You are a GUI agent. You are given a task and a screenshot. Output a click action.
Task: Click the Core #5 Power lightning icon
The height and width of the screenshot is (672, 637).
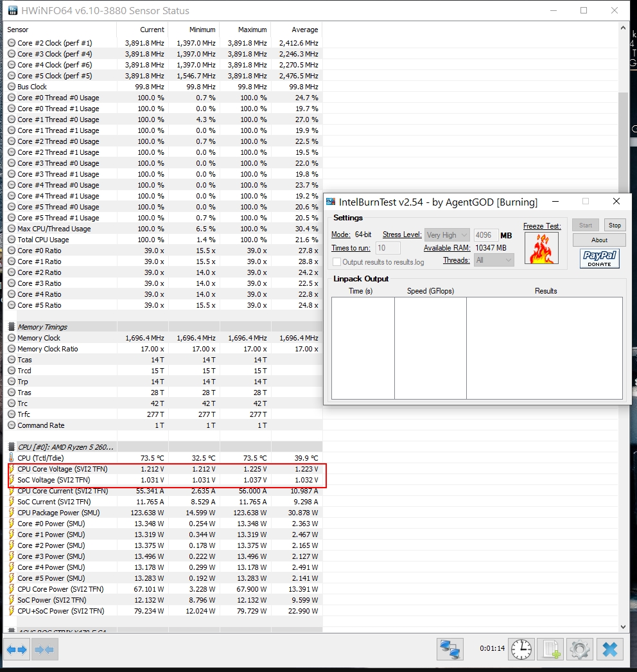click(12, 578)
